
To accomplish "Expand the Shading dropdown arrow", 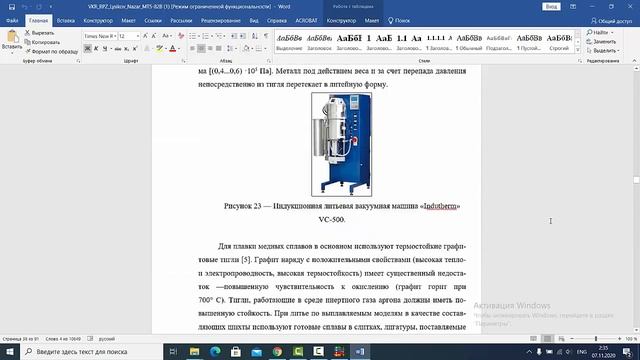I will tap(252, 49).
